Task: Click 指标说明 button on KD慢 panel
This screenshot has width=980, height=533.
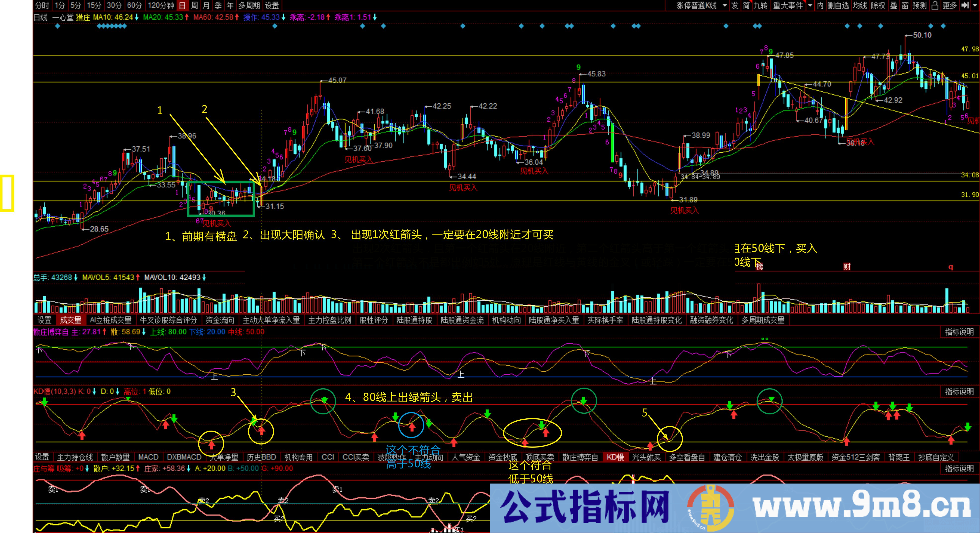Action: click(959, 392)
